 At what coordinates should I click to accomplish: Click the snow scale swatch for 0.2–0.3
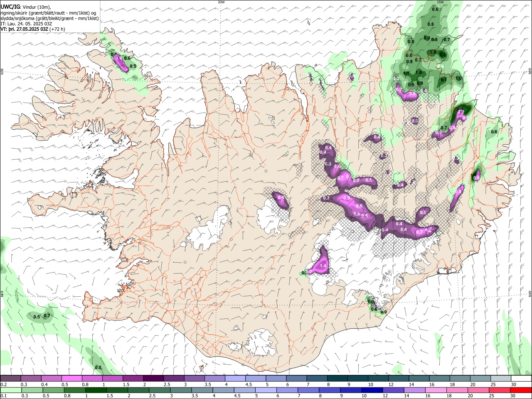tap(10, 379)
